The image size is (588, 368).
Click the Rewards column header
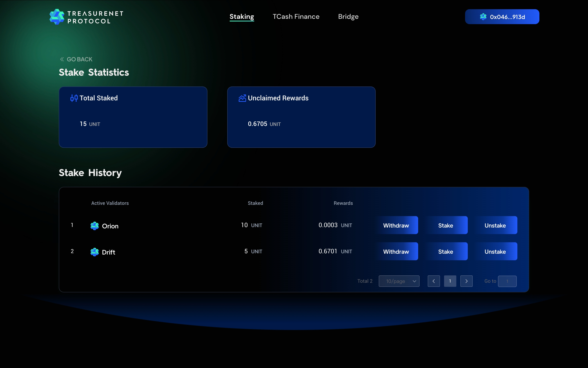click(343, 203)
